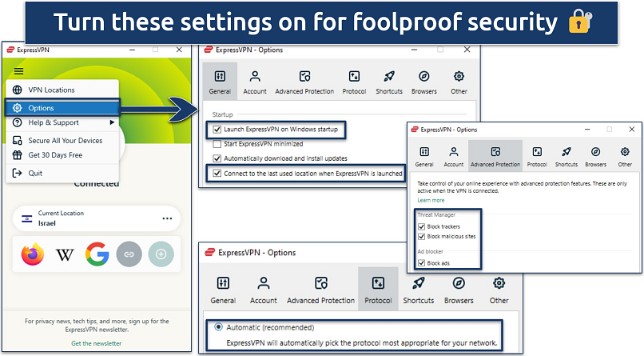The height and width of the screenshot is (356, 644).
Task: Select Automatic (recommended) protocol radio button
Action: (218, 327)
